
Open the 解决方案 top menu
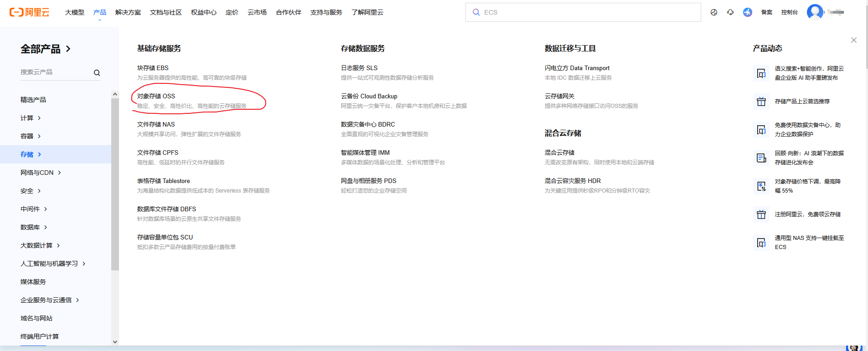128,12
